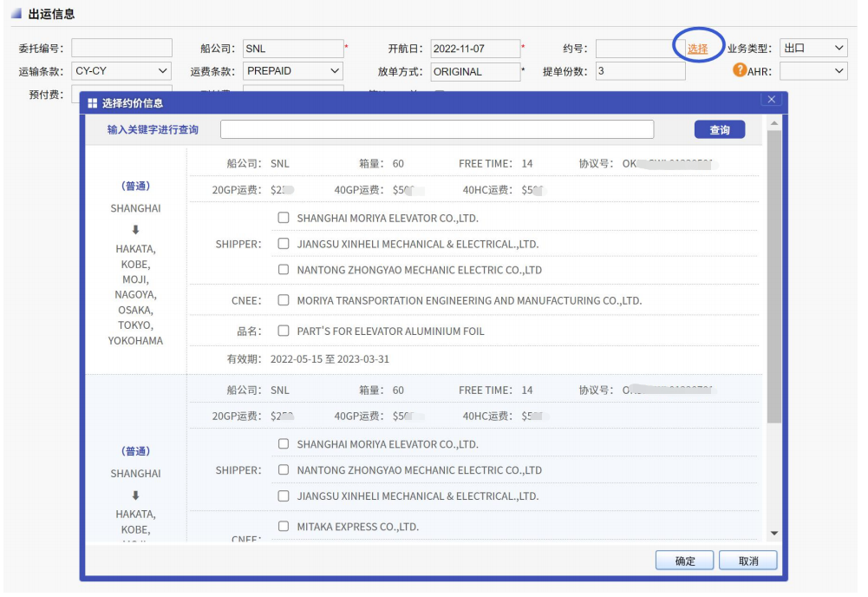
Task: Click the 品名: label
Action: pyautogui.click(x=249, y=331)
